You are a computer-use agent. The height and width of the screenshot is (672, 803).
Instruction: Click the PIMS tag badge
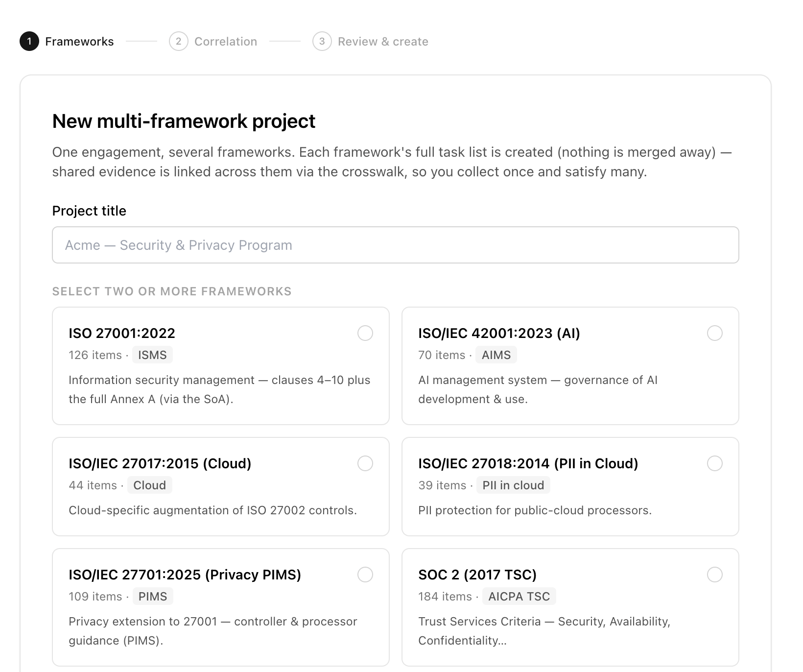(x=153, y=597)
